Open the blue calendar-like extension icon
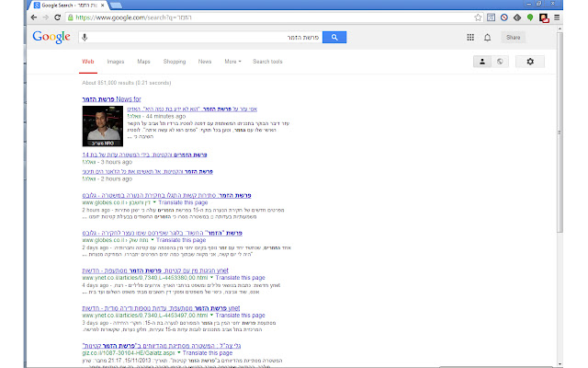Image resolution: width=588 pixels, height=368 pixels. (491, 17)
